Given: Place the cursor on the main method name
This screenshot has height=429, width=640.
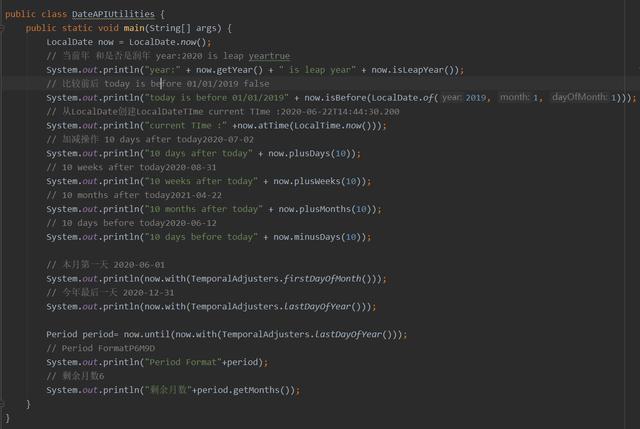Looking at the screenshot, I should 134,28.
